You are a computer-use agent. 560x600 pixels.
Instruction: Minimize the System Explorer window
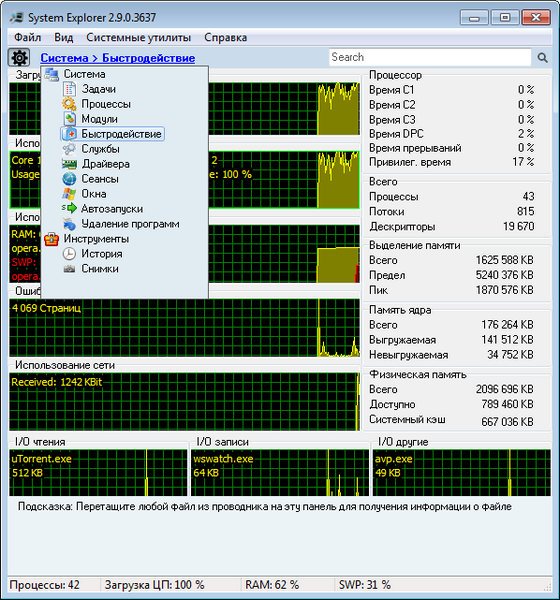(474, 18)
